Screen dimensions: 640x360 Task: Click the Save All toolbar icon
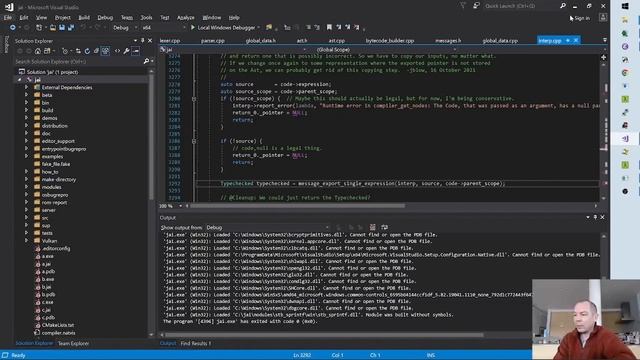(x=71, y=27)
